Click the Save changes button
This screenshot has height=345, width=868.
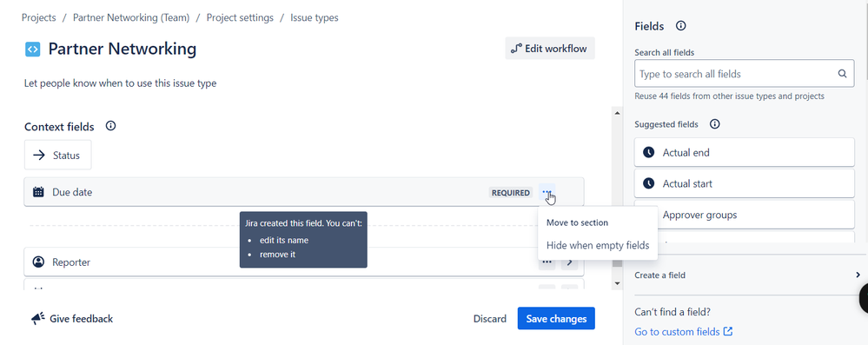pyautogui.click(x=556, y=318)
